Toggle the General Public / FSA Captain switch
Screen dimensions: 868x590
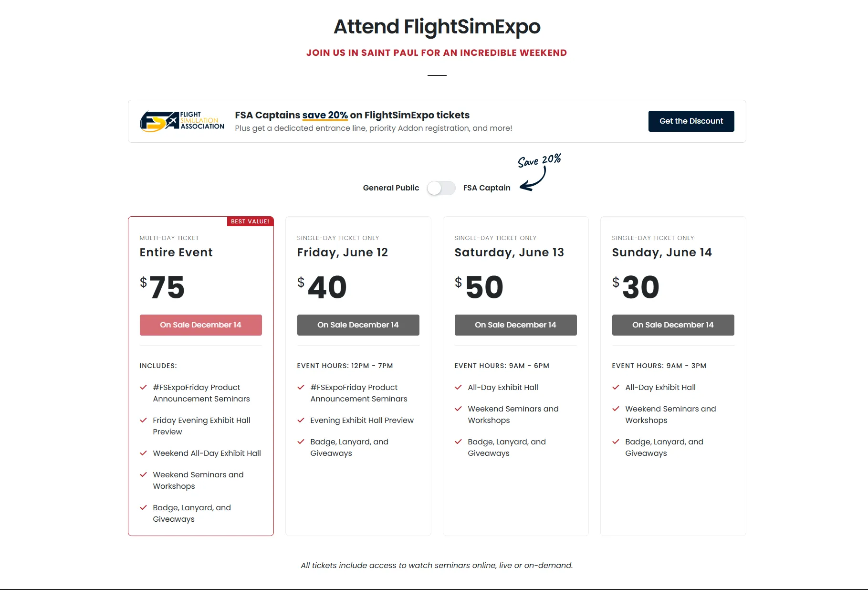(x=441, y=188)
